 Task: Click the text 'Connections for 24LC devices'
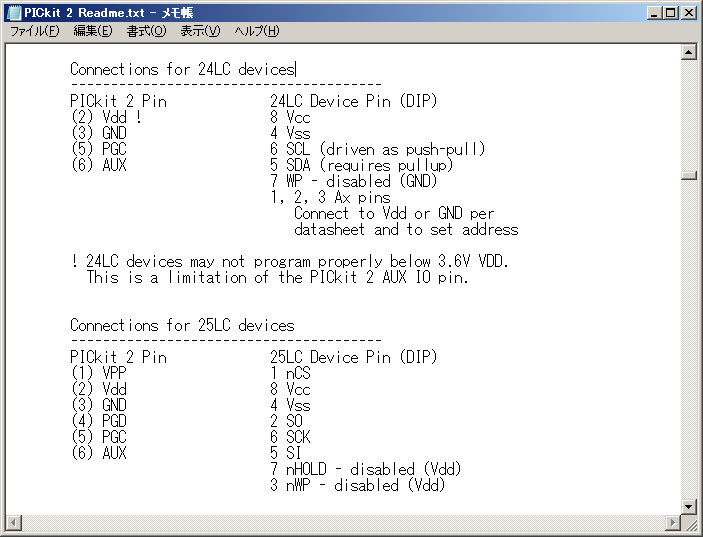point(182,69)
